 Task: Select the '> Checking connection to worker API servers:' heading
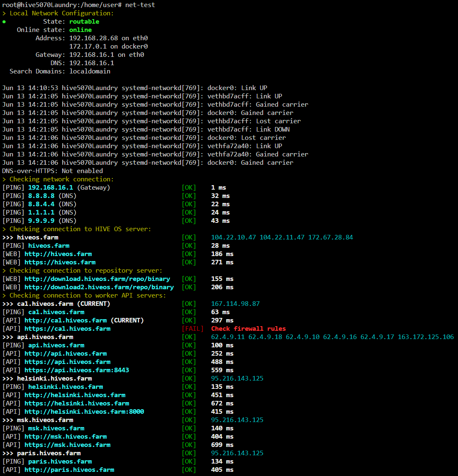(x=84, y=295)
